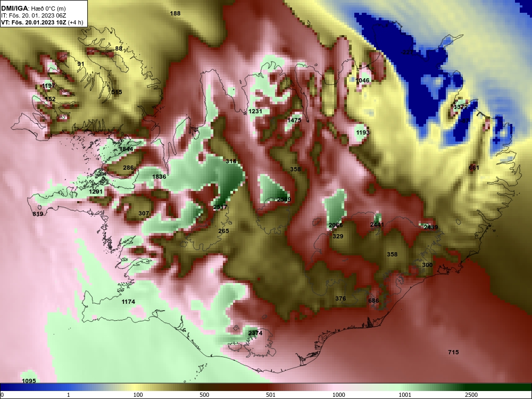Click the 227 value in the blue area
532x399 pixels.
[408, 52]
